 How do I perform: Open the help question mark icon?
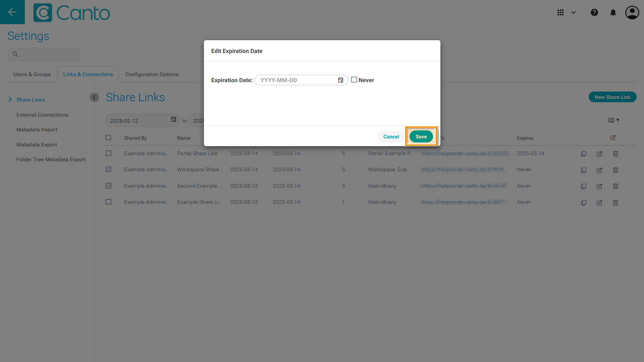click(594, 12)
